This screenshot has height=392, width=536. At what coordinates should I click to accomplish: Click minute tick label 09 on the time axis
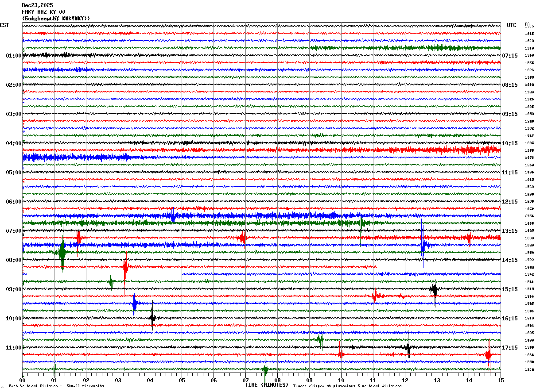click(x=309, y=380)
